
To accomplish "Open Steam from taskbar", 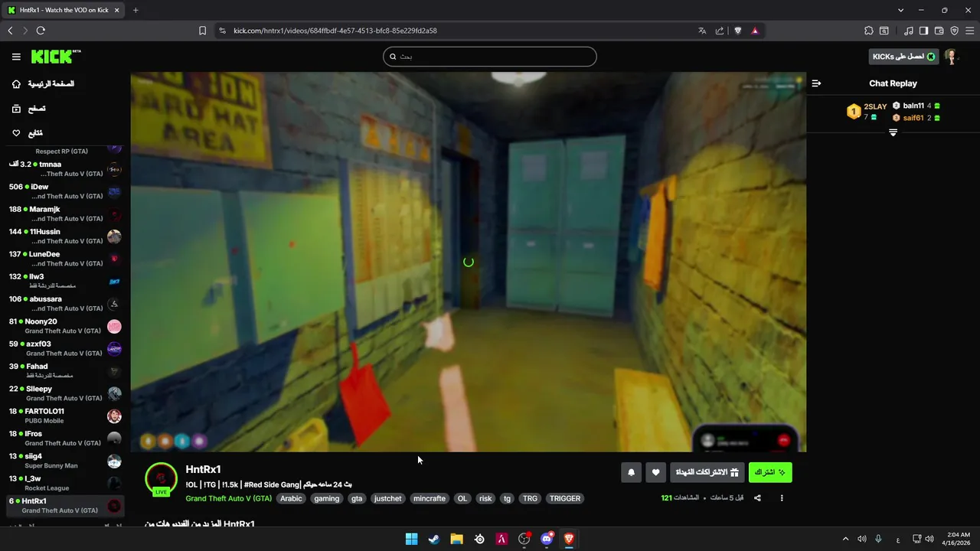I will pyautogui.click(x=434, y=539).
